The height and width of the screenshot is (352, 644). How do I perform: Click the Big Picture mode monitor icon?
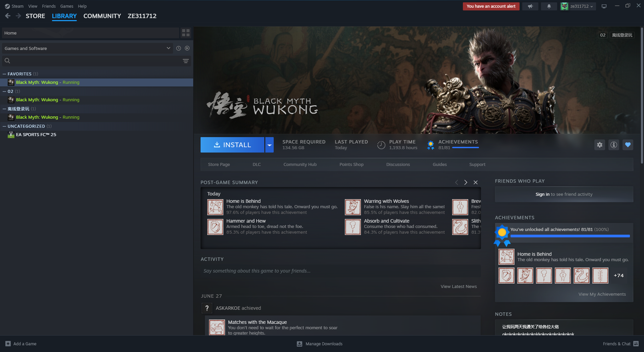click(x=604, y=6)
